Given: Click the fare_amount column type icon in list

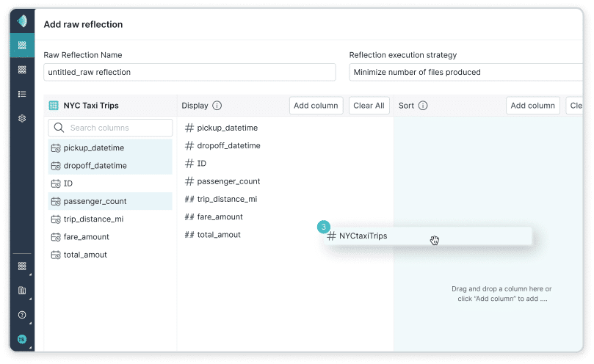Looking at the screenshot, I should (x=56, y=237).
